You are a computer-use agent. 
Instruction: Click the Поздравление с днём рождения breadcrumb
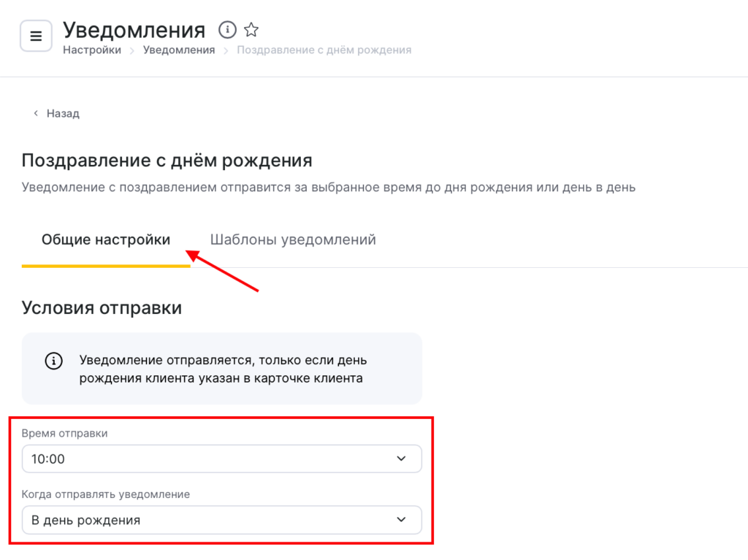click(x=324, y=50)
